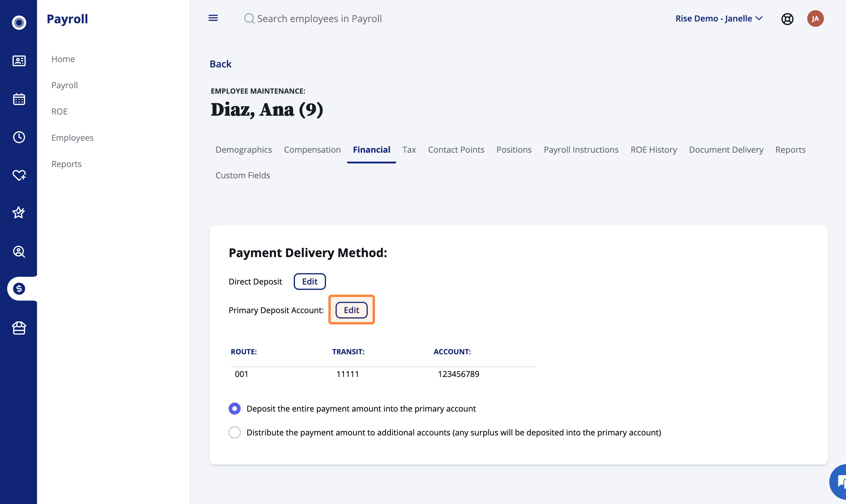Open the ROE History tab
Viewport: 846px width, 504px height.
pos(654,150)
